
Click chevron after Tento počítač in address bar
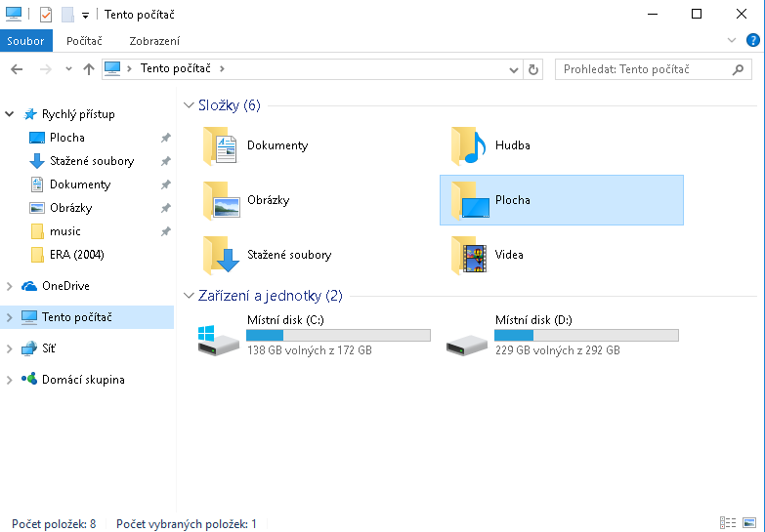(222, 68)
